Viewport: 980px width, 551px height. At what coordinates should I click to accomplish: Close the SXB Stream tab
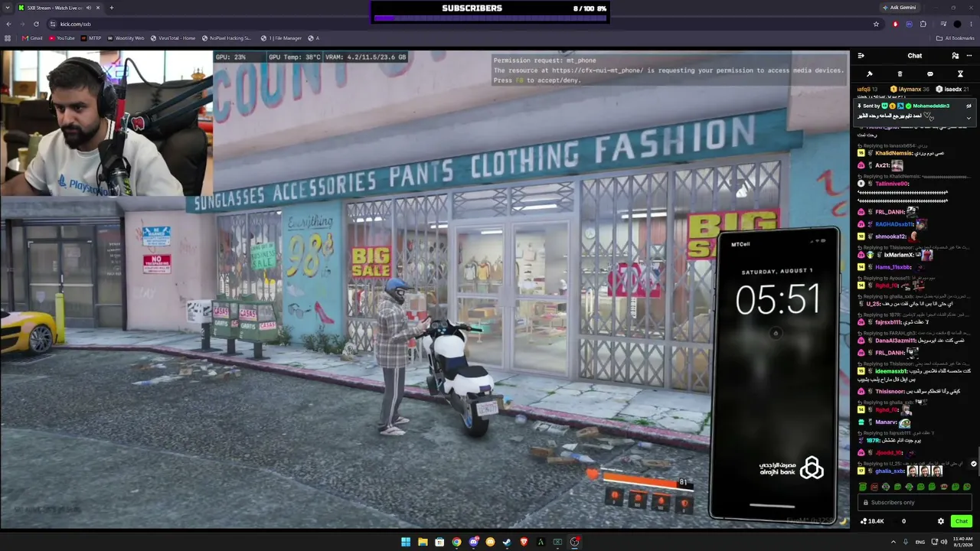(x=98, y=8)
